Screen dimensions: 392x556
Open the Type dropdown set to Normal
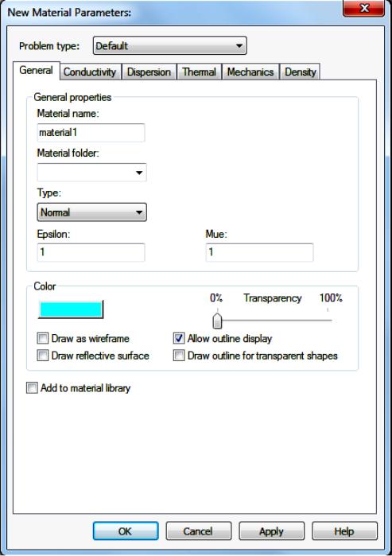(x=91, y=212)
